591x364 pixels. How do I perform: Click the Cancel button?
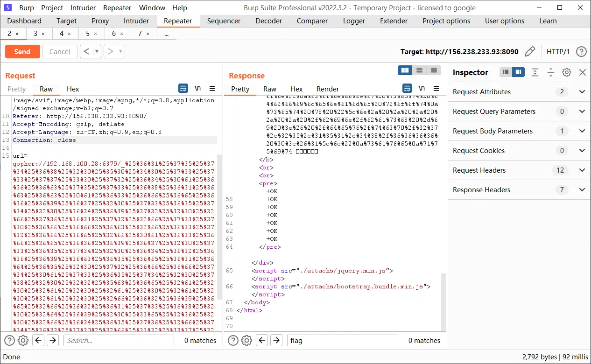(x=60, y=51)
